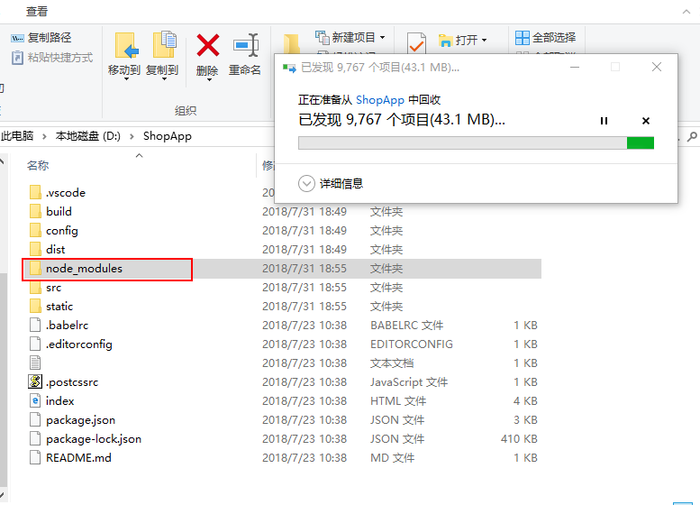Select the src folder
700x505 pixels.
53,287
